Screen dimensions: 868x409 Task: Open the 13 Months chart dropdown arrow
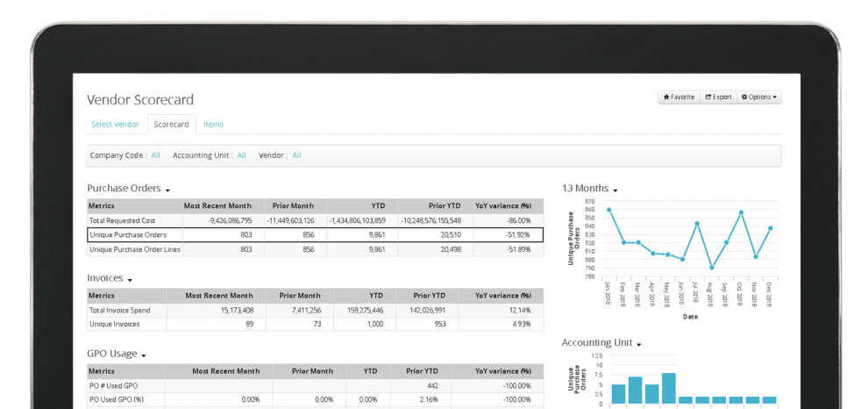click(x=615, y=190)
